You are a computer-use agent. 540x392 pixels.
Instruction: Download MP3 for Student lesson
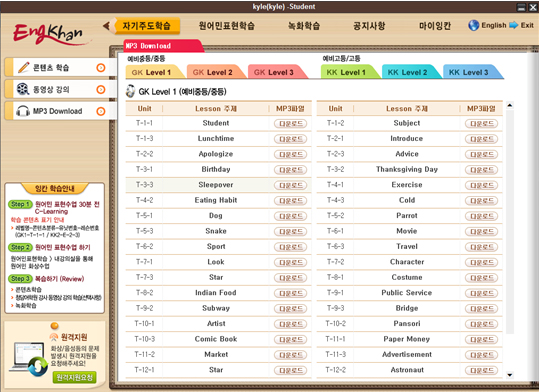point(291,124)
